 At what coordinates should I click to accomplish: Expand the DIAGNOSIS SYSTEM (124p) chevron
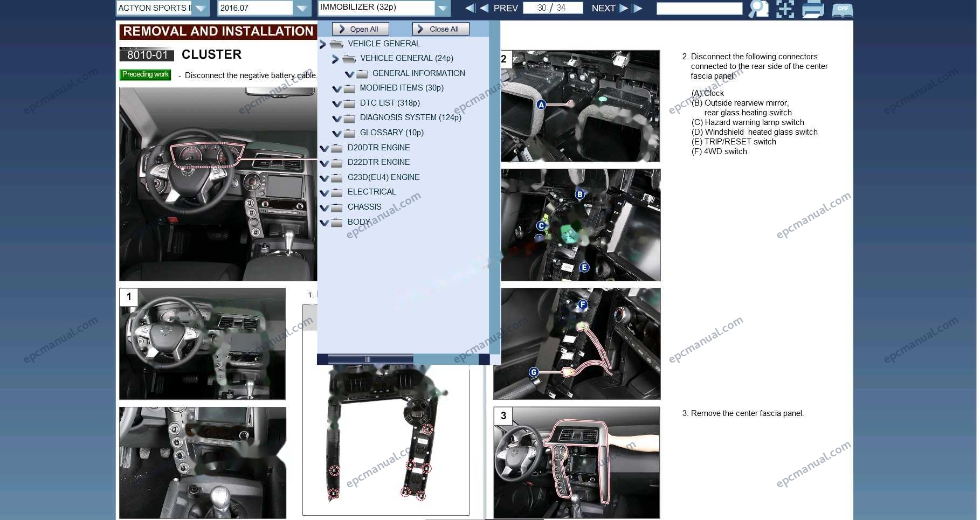click(x=337, y=119)
